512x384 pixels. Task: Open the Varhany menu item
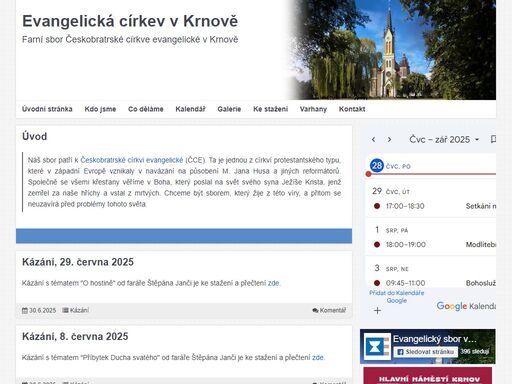[x=313, y=109]
